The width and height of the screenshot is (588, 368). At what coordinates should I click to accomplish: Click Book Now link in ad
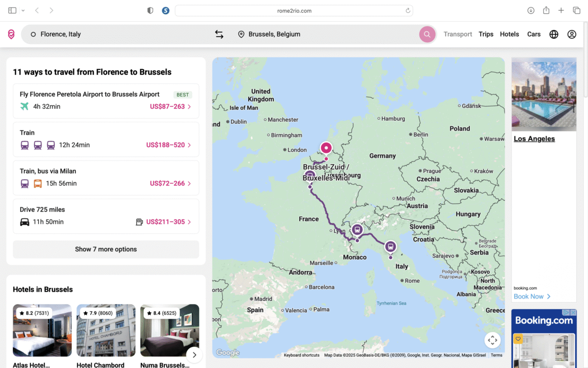pyautogui.click(x=532, y=296)
